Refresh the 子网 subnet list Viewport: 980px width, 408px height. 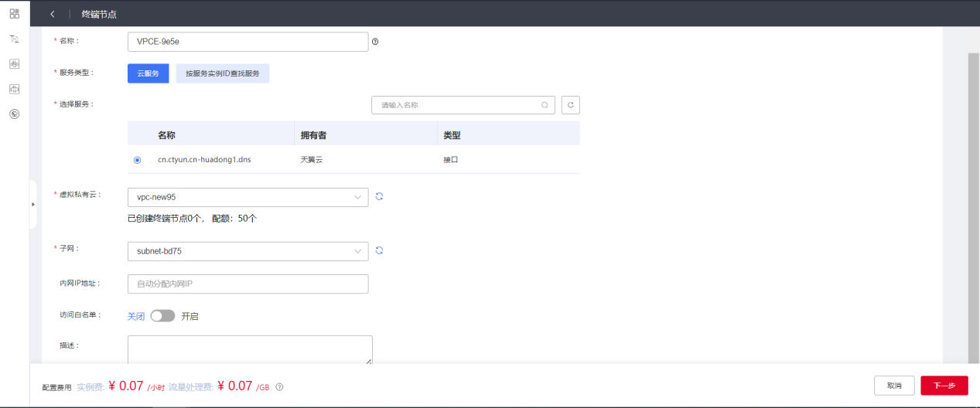pyautogui.click(x=379, y=251)
